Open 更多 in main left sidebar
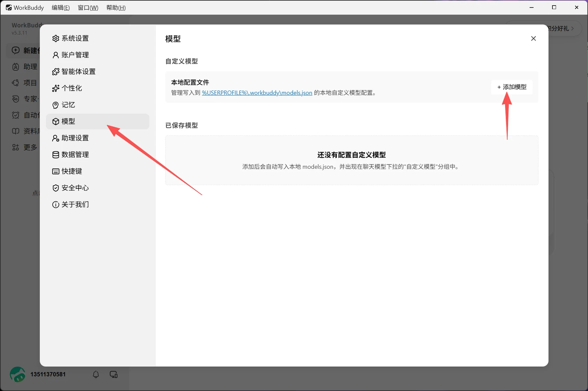The height and width of the screenshot is (391, 588). click(25, 148)
